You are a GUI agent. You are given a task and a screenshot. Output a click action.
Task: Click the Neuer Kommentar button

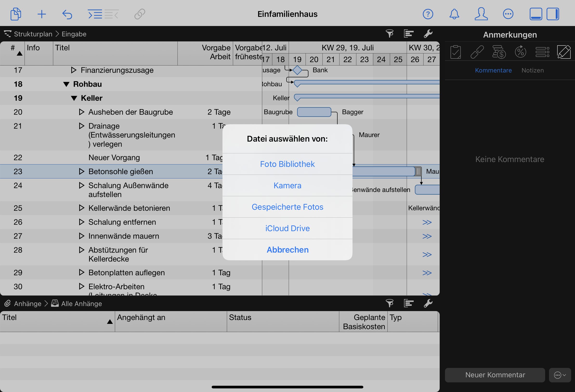coord(495,375)
